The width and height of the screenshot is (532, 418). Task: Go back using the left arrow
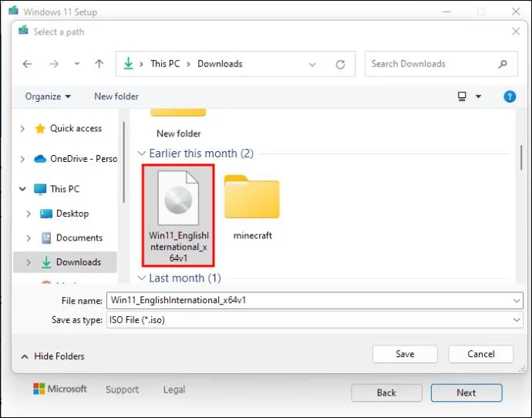27,64
